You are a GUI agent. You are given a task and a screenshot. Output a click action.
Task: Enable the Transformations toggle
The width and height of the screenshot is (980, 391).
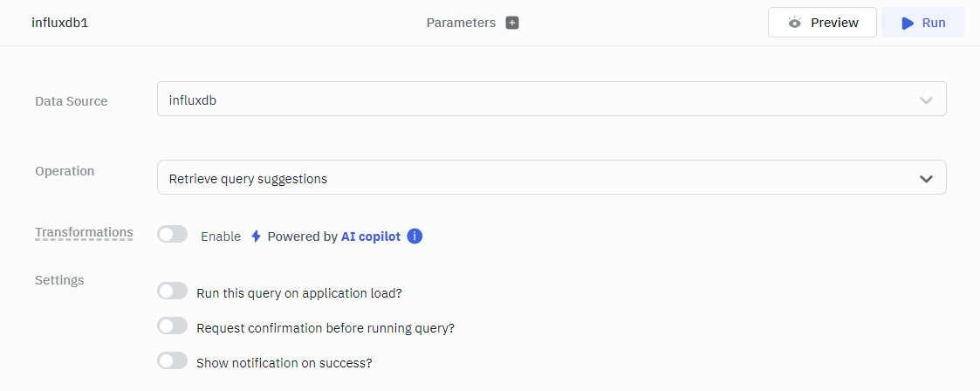(173, 235)
